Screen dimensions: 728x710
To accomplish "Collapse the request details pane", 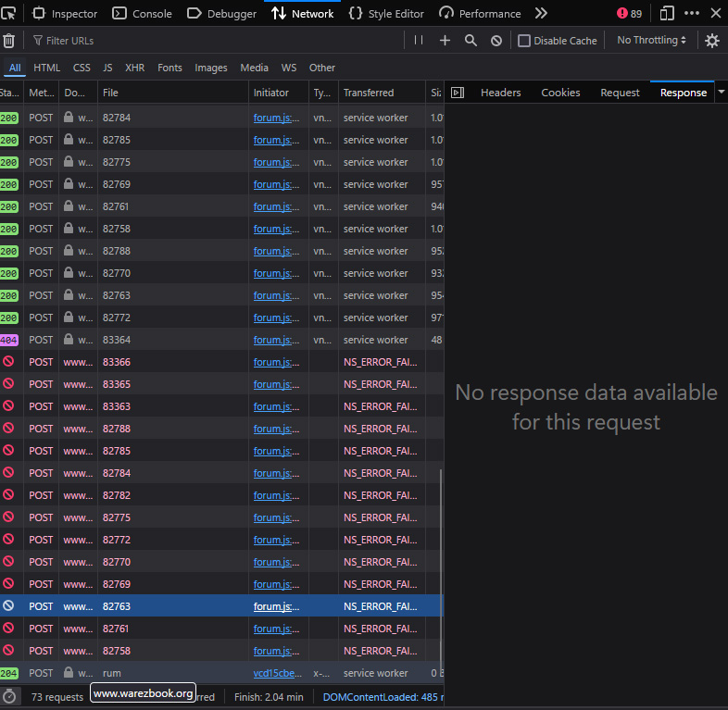I will [x=457, y=93].
